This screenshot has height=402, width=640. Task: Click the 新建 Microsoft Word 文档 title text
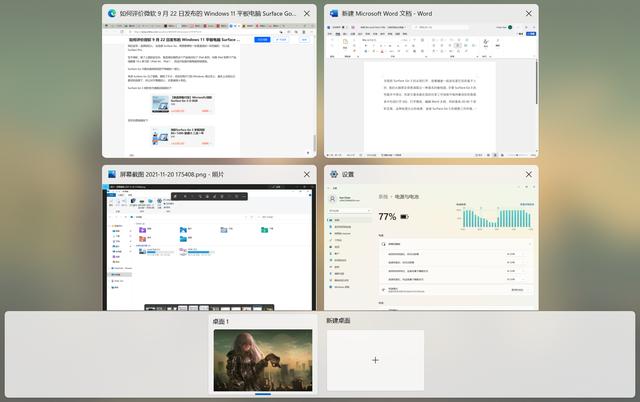(x=400, y=15)
